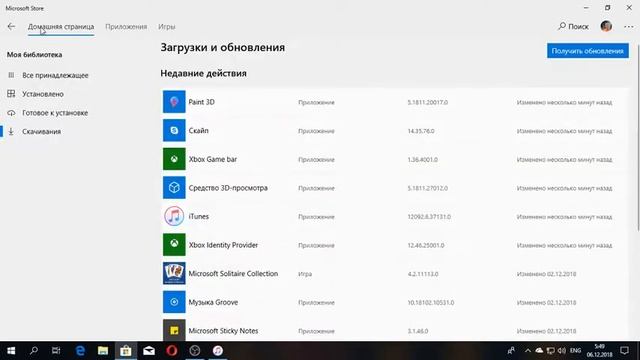The width and height of the screenshot is (640, 360).
Task: Open the Windows Start menu
Action: 11,351
